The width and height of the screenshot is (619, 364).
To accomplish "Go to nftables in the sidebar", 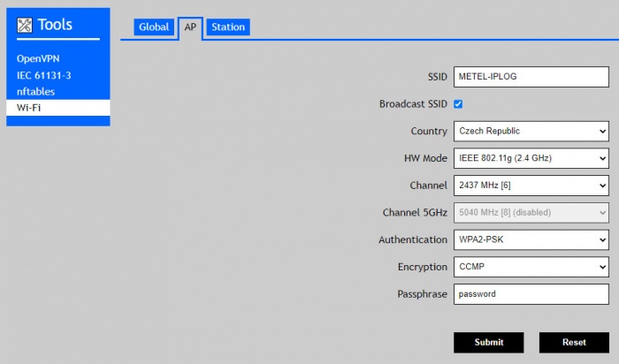I will [35, 91].
